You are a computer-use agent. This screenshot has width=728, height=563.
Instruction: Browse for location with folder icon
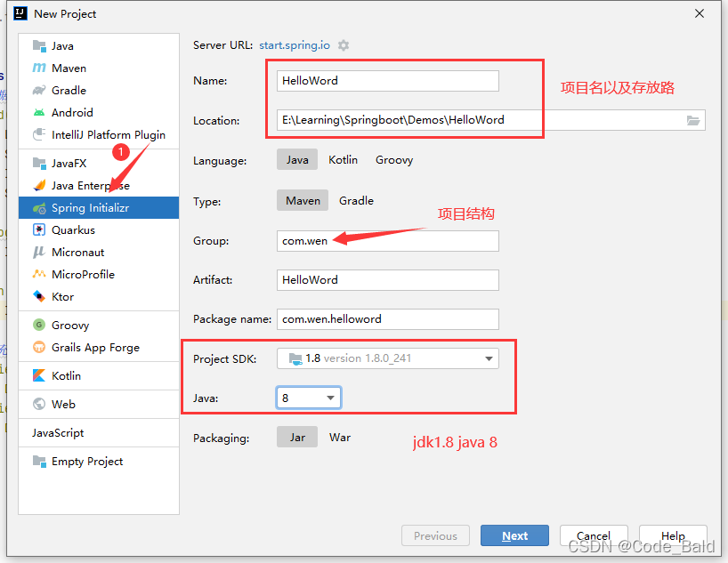click(x=693, y=120)
